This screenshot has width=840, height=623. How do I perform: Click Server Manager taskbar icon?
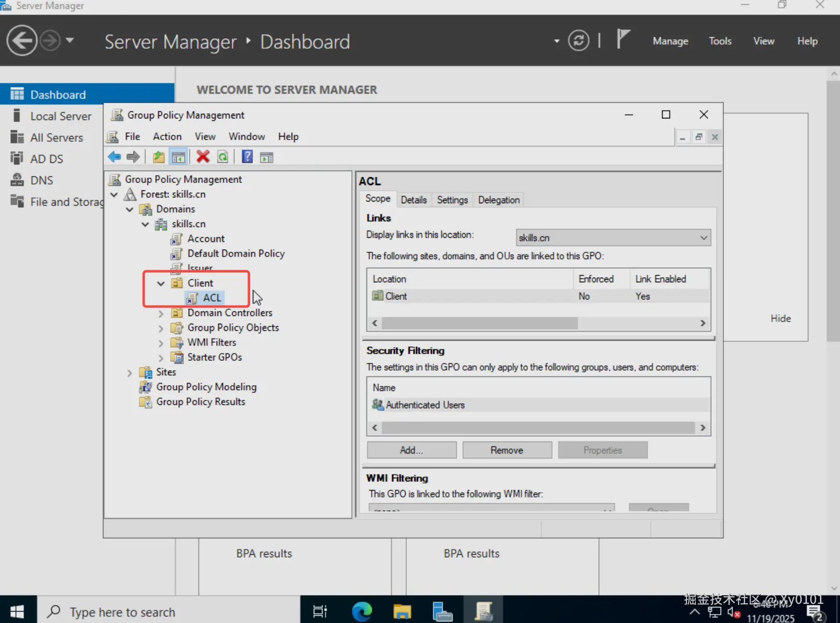(x=442, y=611)
